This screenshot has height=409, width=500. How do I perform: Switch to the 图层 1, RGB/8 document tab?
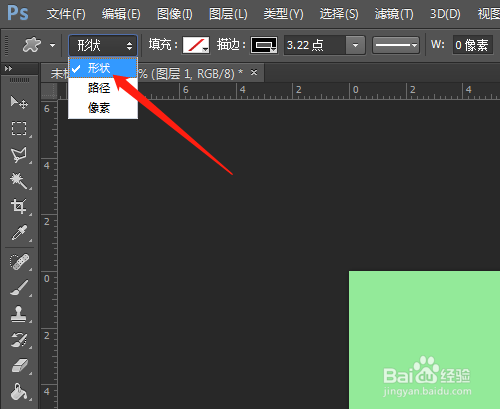click(x=192, y=73)
